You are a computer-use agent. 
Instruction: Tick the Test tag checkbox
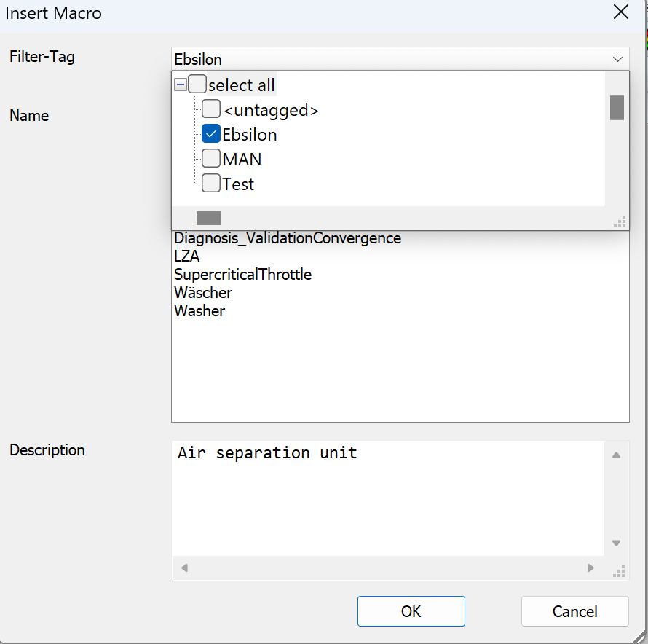210,183
